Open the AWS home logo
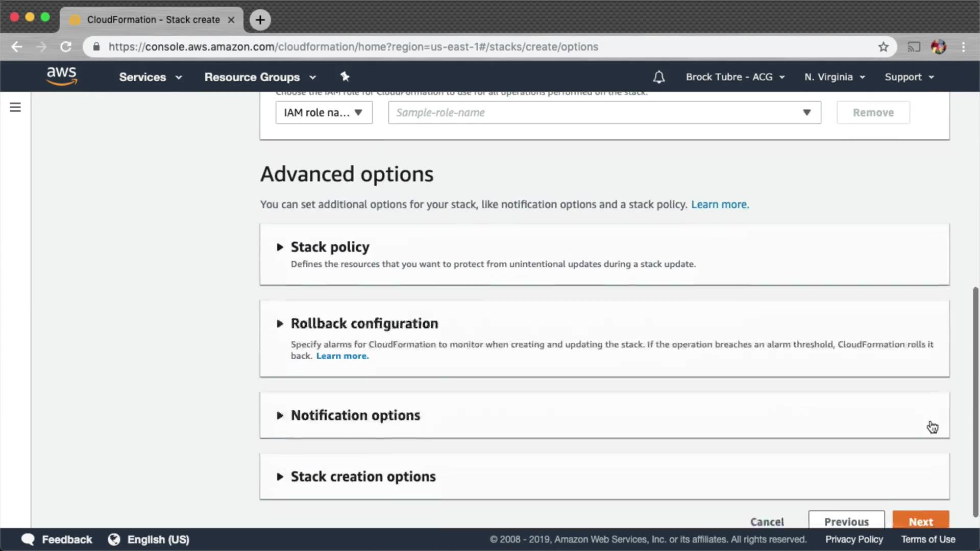The height and width of the screenshot is (551, 980). pyautogui.click(x=61, y=76)
